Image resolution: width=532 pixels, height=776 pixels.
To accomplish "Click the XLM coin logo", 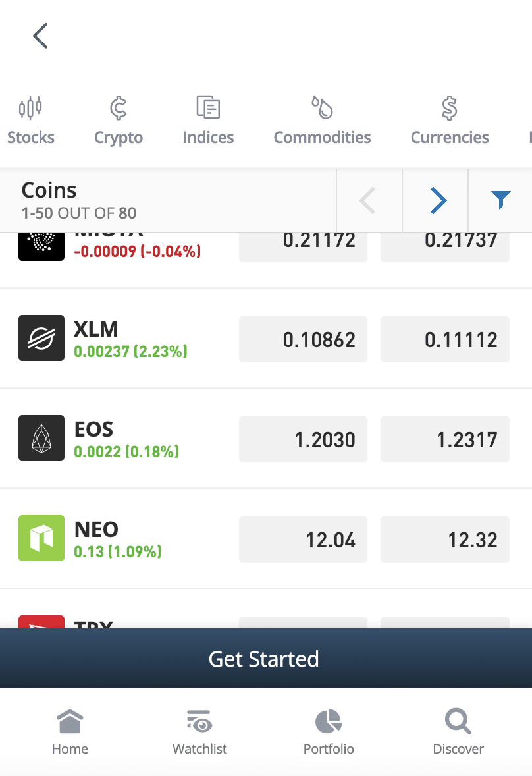I will [41, 338].
